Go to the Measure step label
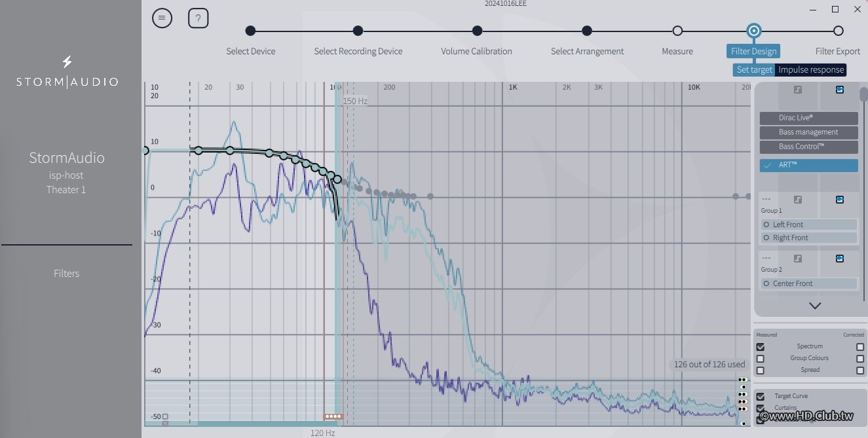 [677, 51]
